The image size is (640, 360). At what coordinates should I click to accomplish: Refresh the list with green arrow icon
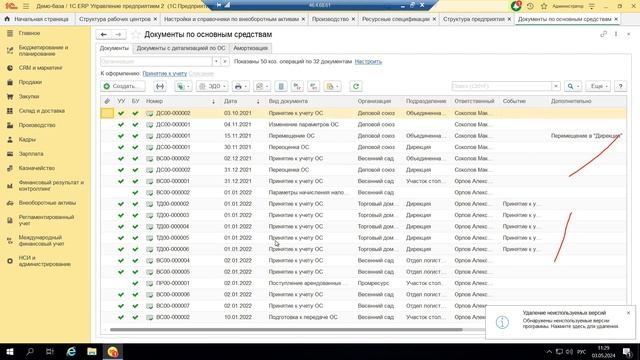click(356, 86)
